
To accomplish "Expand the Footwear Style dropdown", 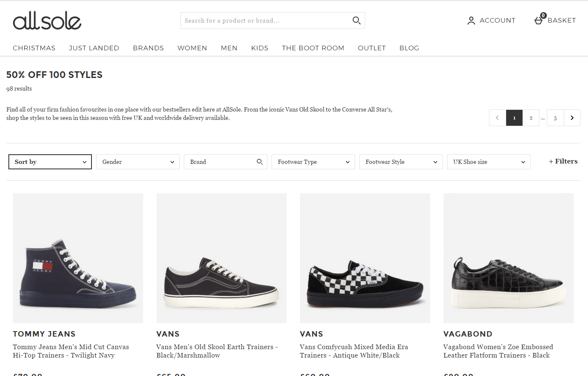I will 401,162.
